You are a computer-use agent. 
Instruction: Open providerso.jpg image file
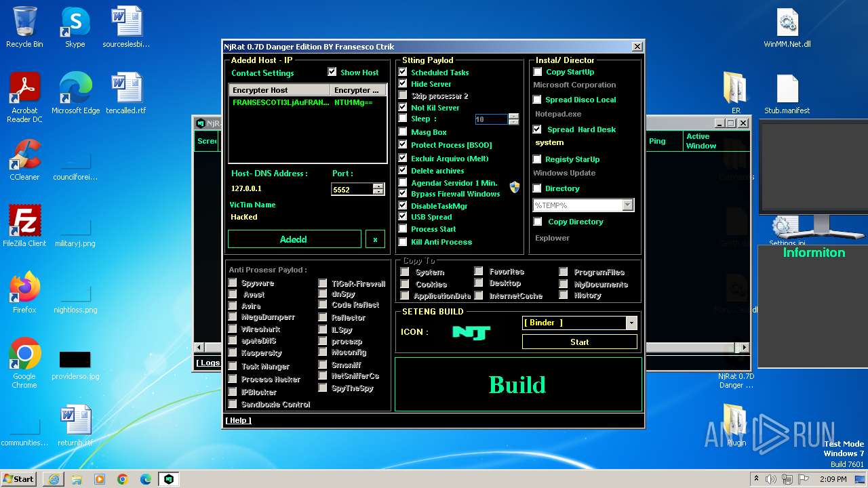[75, 365]
